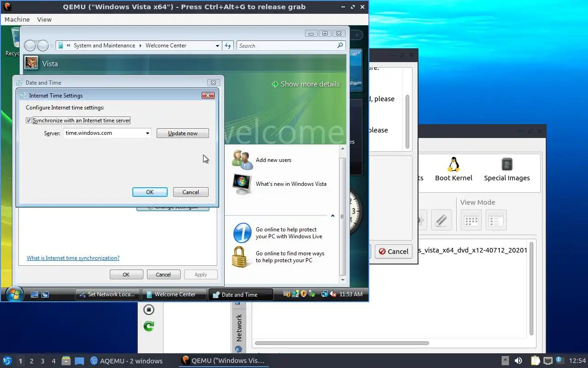Confirm Internet Time Settings with OK
The width and height of the screenshot is (588, 368).
(x=150, y=192)
